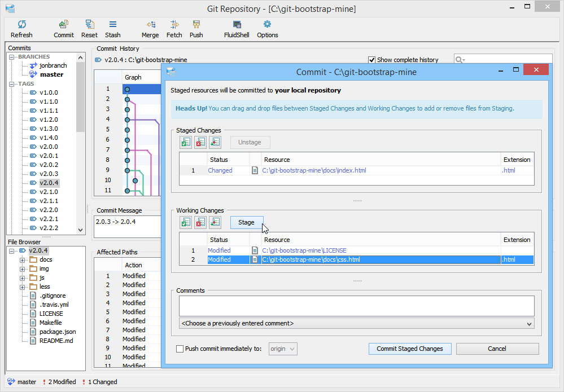Screen dimensions: 564x392
Task: Open the Options gear icon
Action: pyautogui.click(x=267, y=24)
